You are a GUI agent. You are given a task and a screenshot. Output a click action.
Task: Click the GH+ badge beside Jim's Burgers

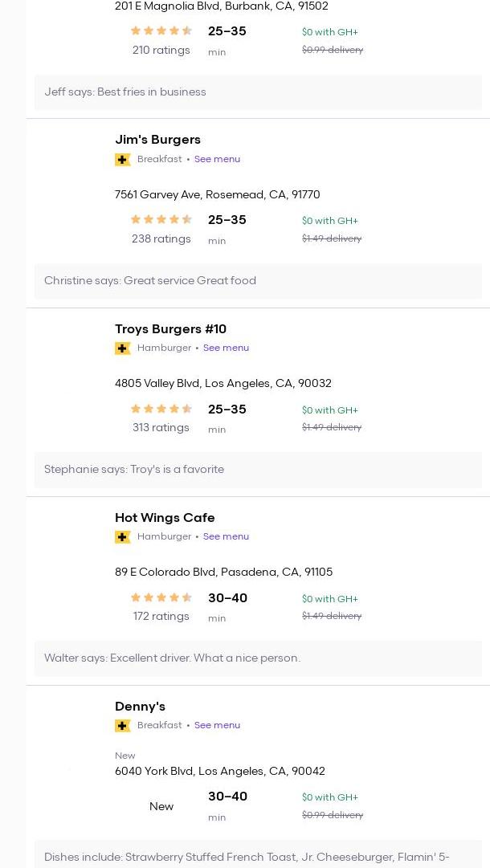coord(123,160)
